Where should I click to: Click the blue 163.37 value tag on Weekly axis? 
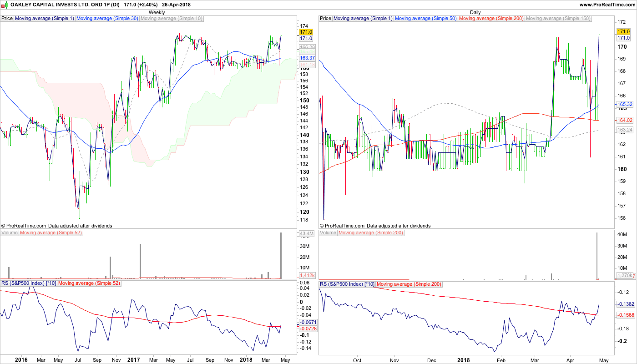(x=307, y=58)
